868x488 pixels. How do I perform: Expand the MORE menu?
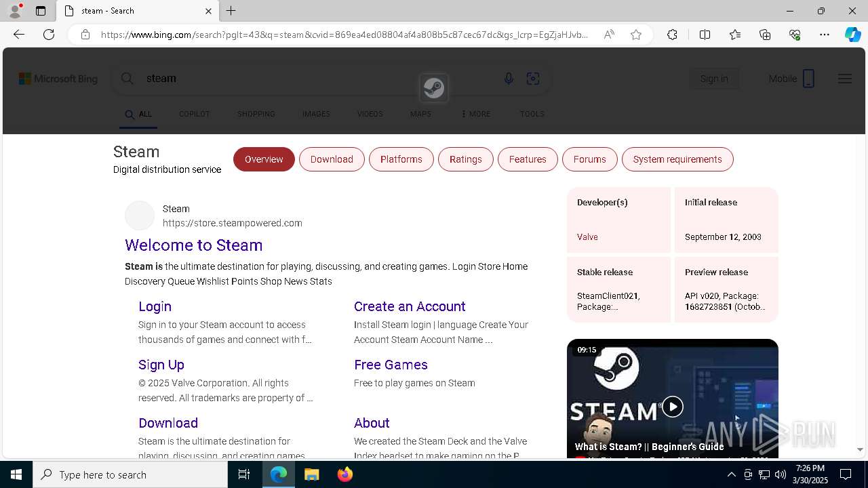tap(476, 114)
